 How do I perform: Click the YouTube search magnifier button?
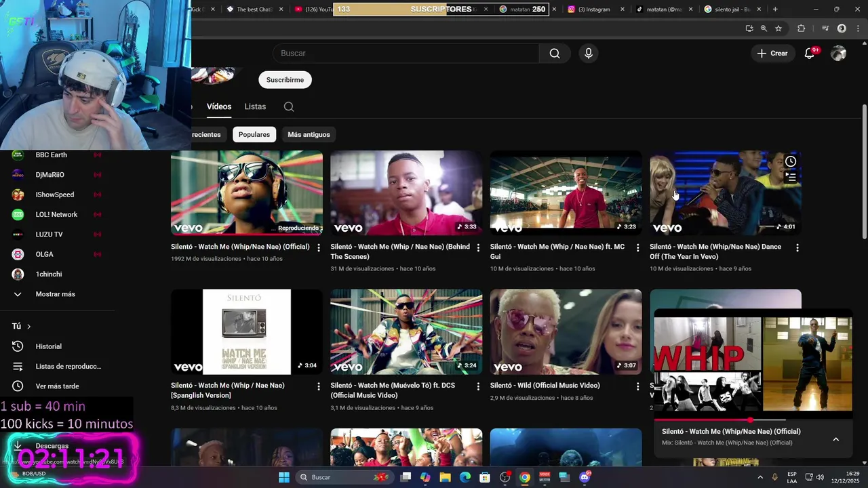click(x=555, y=54)
